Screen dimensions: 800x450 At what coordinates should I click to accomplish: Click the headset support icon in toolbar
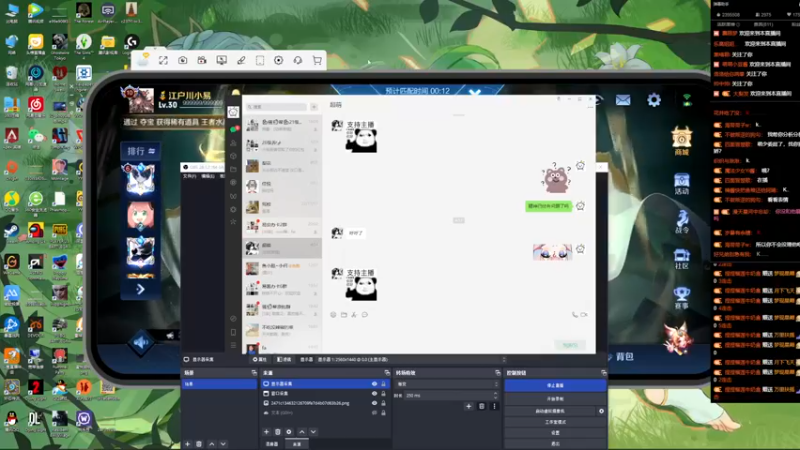point(298,60)
